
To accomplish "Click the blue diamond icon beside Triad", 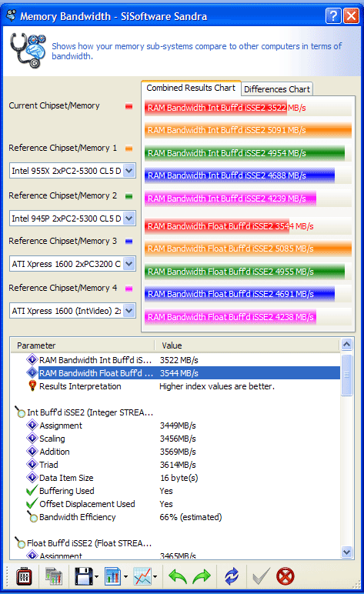I will (32, 465).
